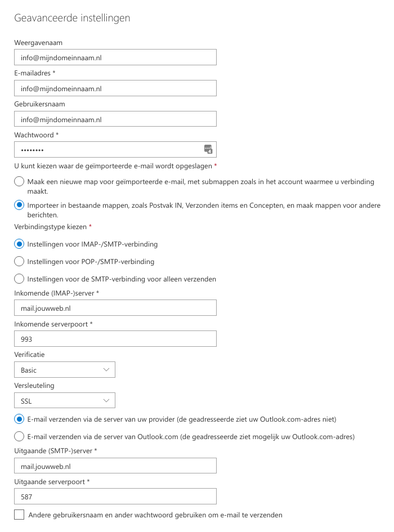394x532 pixels.
Task: Click into the Wachtwoord field
Action: click(107, 150)
